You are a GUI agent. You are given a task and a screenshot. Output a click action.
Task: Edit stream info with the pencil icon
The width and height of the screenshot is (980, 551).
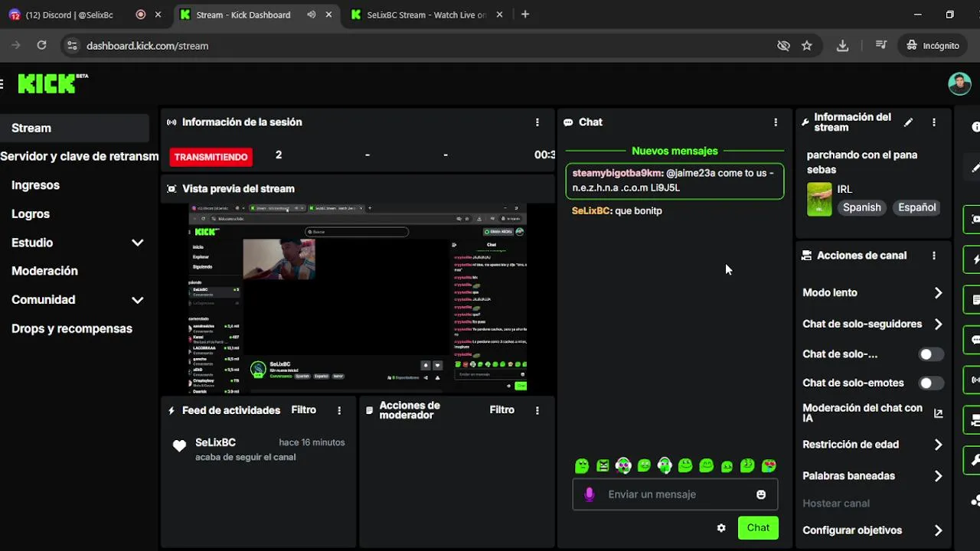[908, 122]
